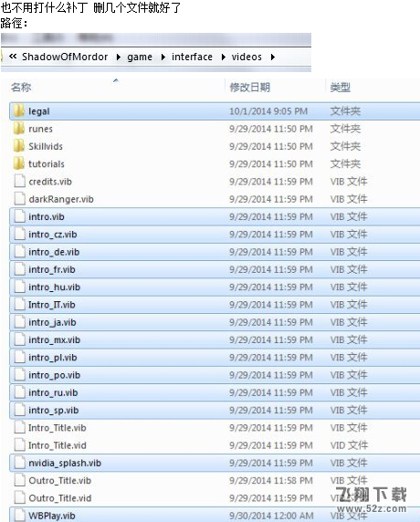
Task: Click the Outro_Title.vib file icon
Action: (x=20, y=480)
